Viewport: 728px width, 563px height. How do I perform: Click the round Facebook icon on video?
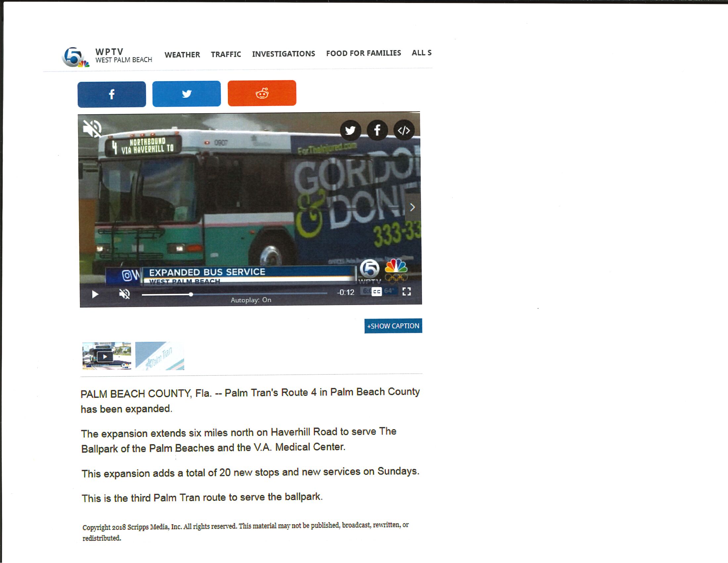point(377,130)
